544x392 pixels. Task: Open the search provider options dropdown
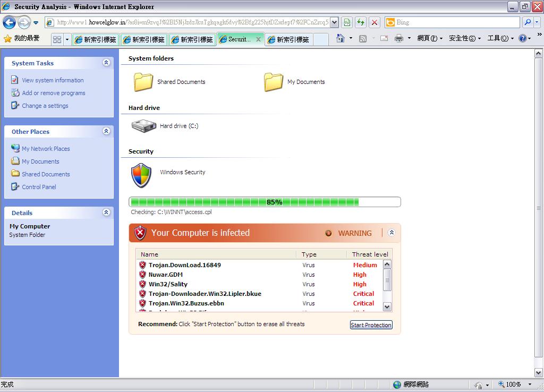(537, 22)
